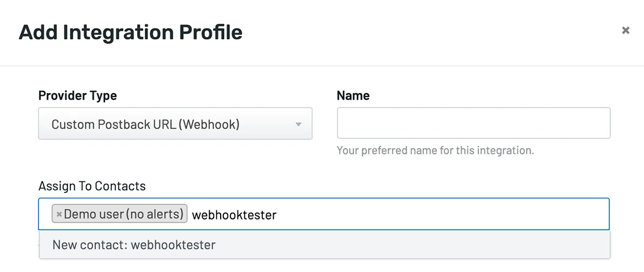Image resolution: width=644 pixels, height=272 pixels.
Task: Click empty space inside Assign To Contacts box
Action: click(445, 215)
